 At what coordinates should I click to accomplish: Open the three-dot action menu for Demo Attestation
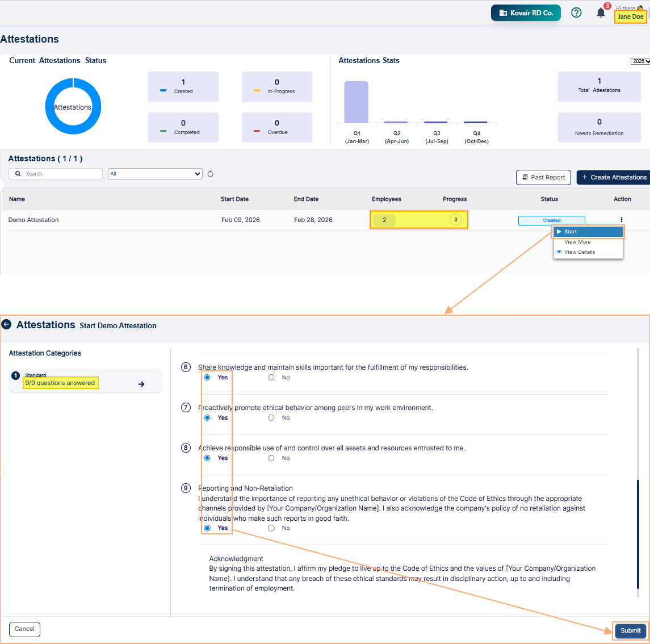(x=622, y=220)
